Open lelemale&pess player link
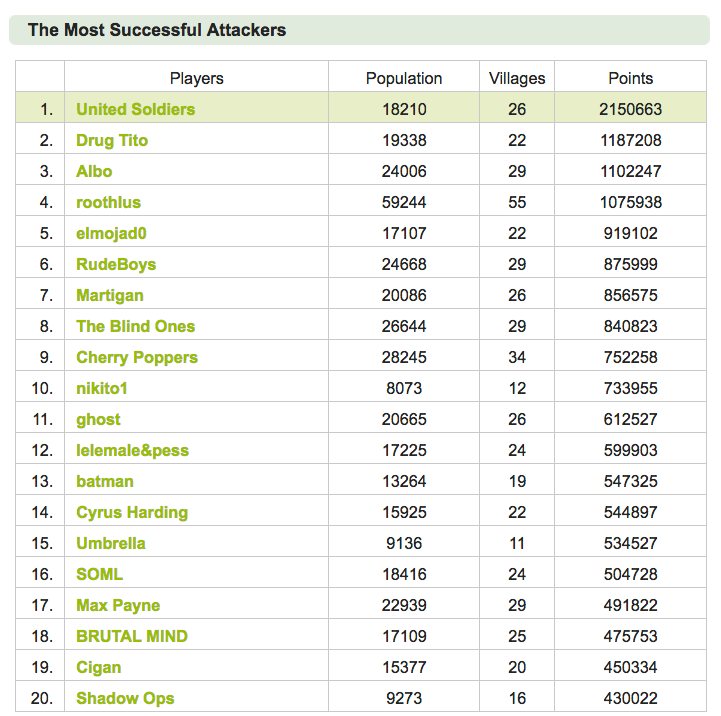 point(132,450)
